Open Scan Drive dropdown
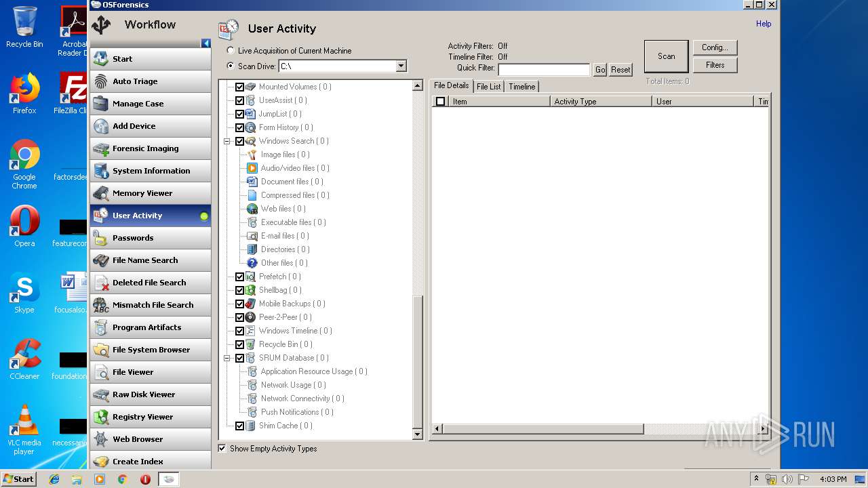The width and height of the screenshot is (868, 488). coord(401,66)
